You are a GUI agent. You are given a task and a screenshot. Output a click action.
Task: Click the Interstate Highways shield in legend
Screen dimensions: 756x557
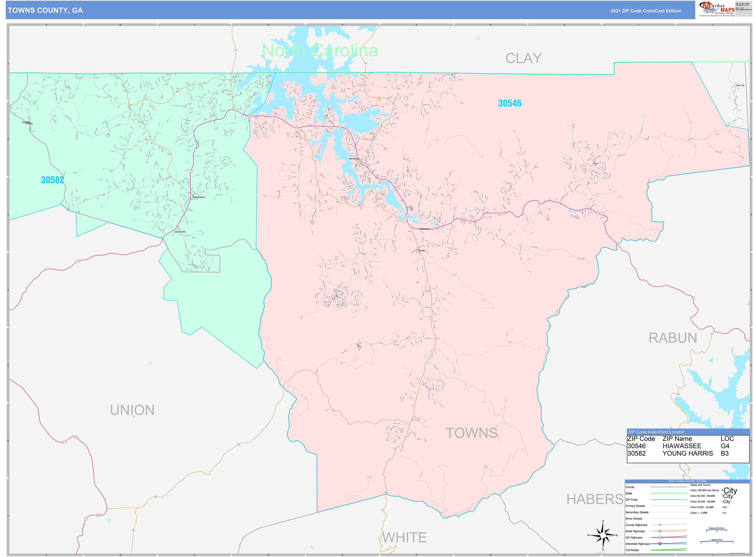[660, 544]
